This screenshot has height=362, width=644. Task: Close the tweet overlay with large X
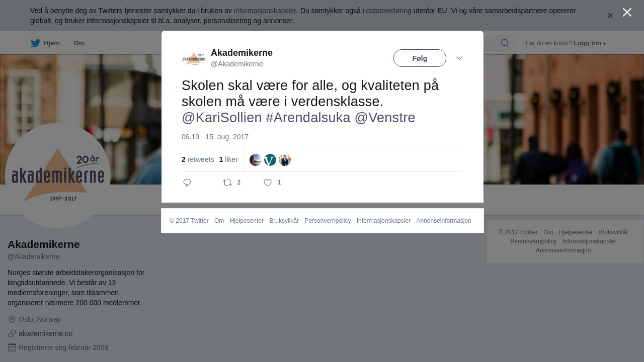coord(627,12)
